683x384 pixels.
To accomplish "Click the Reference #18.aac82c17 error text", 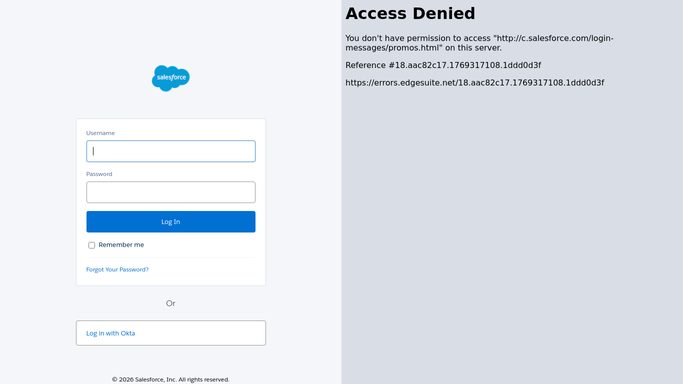I will 443,65.
